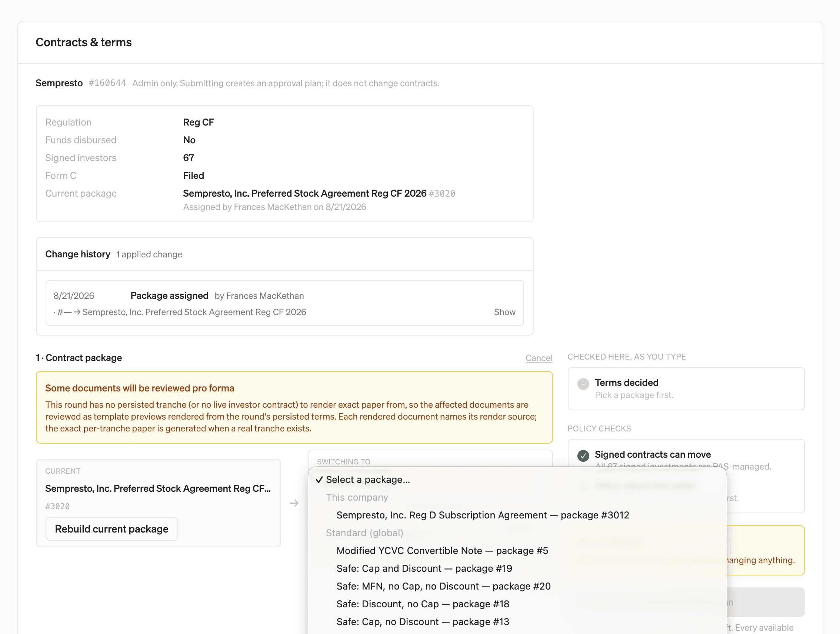Click the '1 · Contract package' section heading
Image resolution: width=840 pixels, height=634 pixels.
[x=79, y=358]
